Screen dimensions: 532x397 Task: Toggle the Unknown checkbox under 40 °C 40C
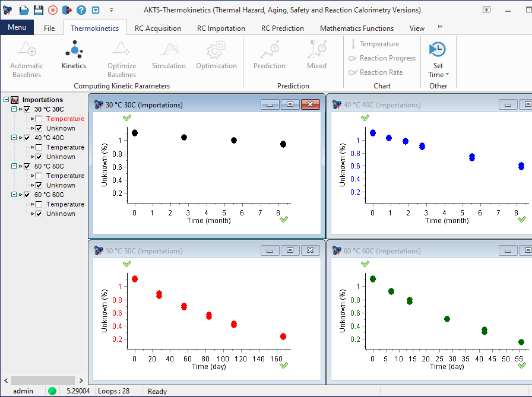coord(38,157)
